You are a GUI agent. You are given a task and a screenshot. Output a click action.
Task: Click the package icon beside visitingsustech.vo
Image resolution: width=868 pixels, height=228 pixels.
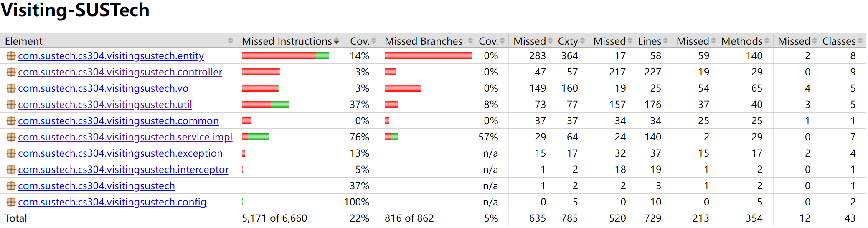[11, 88]
